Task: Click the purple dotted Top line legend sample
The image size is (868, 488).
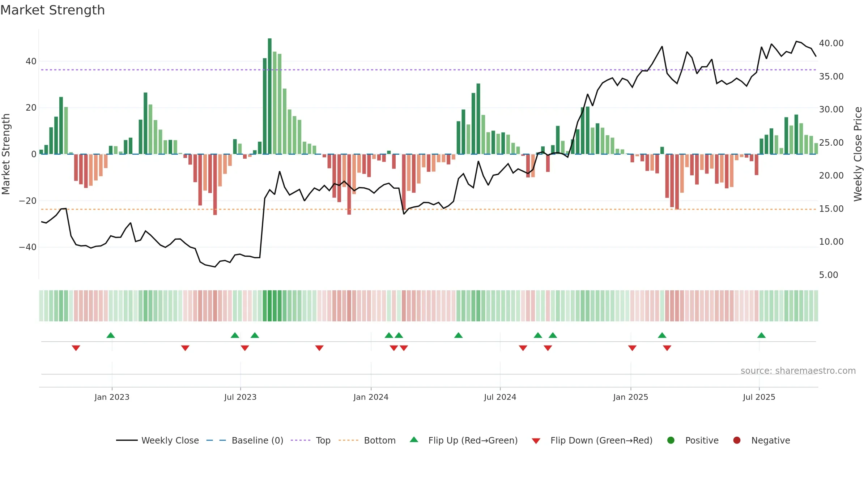Action: [x=301, y=440]
